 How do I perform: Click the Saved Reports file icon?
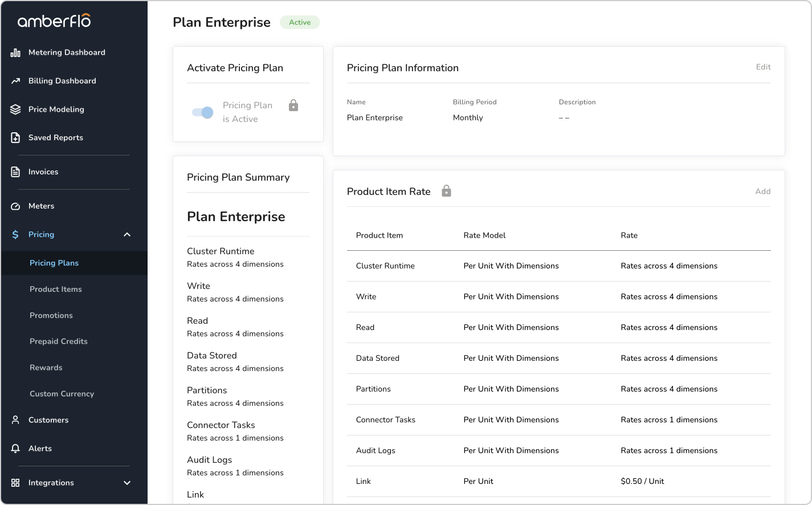pos(15,138)
